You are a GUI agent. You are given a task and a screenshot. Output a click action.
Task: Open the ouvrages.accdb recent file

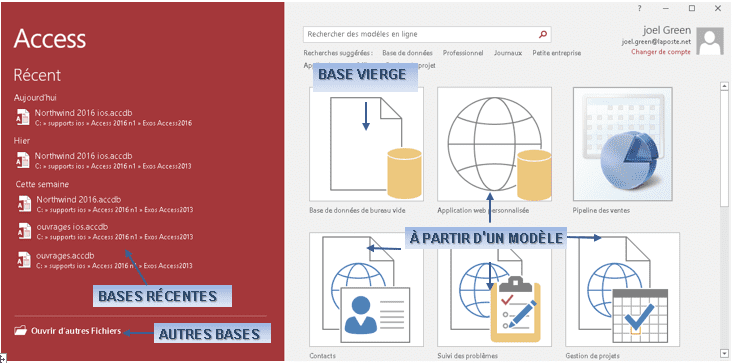click(x=105, y=260)
